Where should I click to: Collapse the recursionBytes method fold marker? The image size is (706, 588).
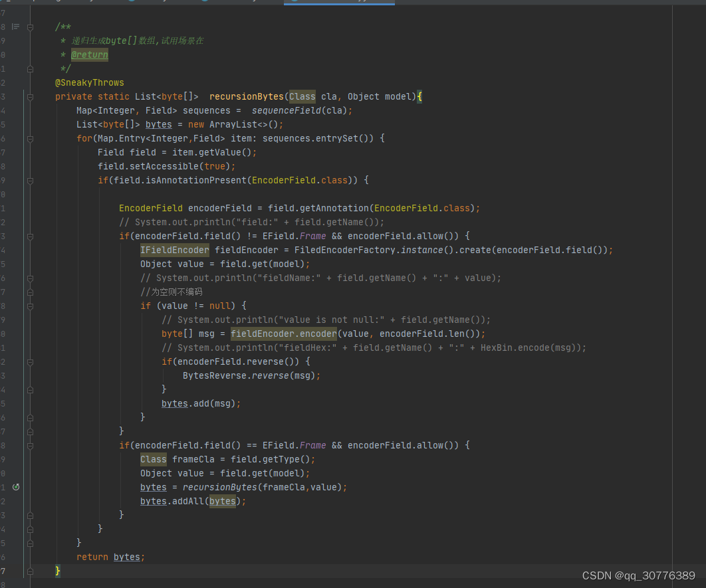(30, 97)
